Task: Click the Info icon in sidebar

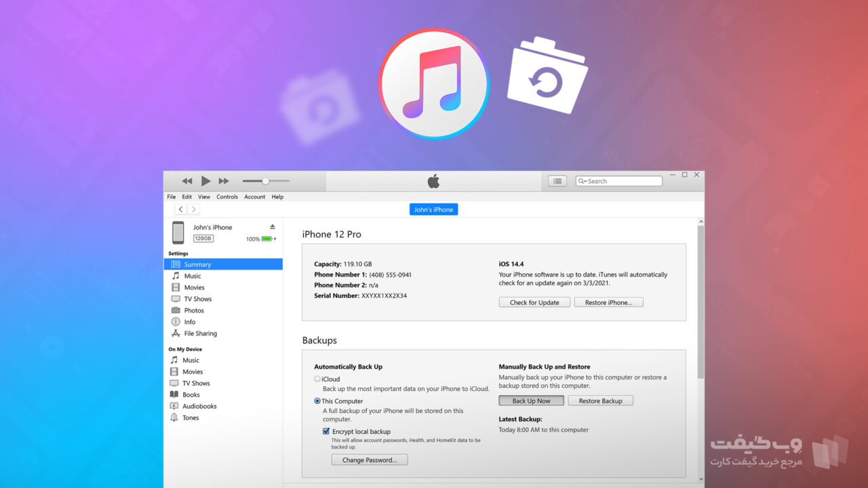Action: (x=176, y=322)
